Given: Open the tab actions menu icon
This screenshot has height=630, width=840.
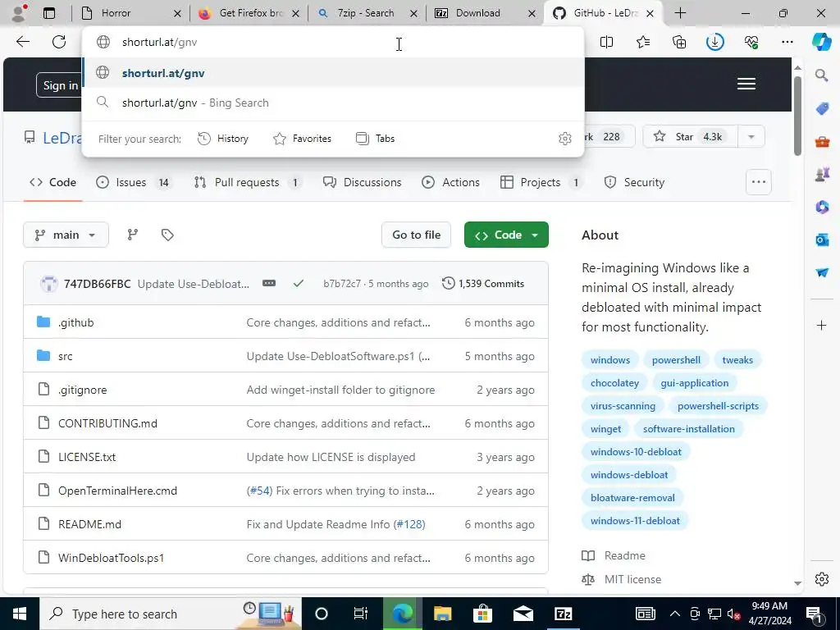Looking at the screenshot, I should point(48,13).
